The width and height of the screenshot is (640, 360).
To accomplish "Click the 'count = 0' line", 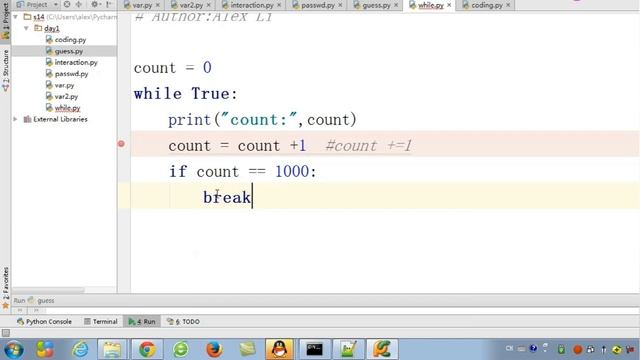I will pos(173,68).
